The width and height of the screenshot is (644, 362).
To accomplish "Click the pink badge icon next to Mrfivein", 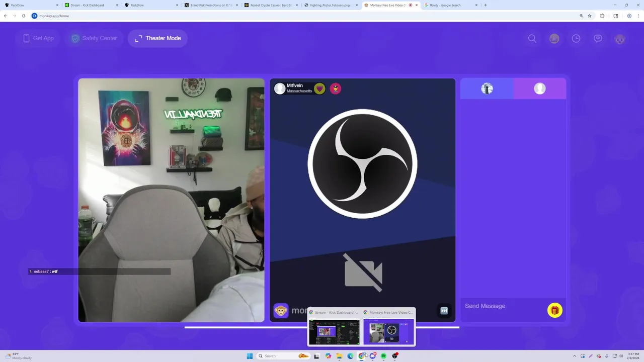I will [336, 88].
